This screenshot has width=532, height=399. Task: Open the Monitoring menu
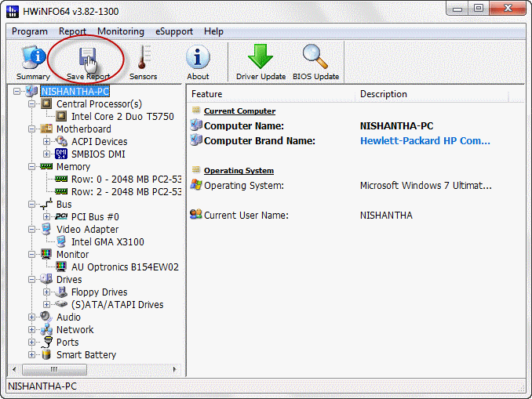121,31
